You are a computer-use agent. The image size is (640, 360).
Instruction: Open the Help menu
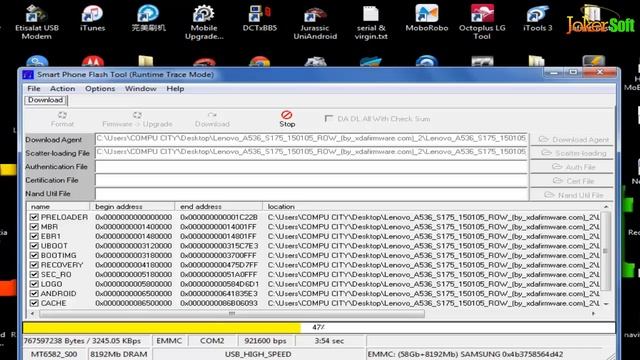coord(175,89)
